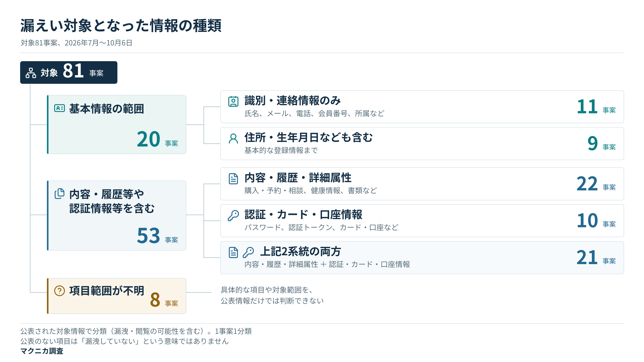Click the key icon beside 認証・カード・口座情報
Viewport: 644px width, 362px height.
[233, 215]
